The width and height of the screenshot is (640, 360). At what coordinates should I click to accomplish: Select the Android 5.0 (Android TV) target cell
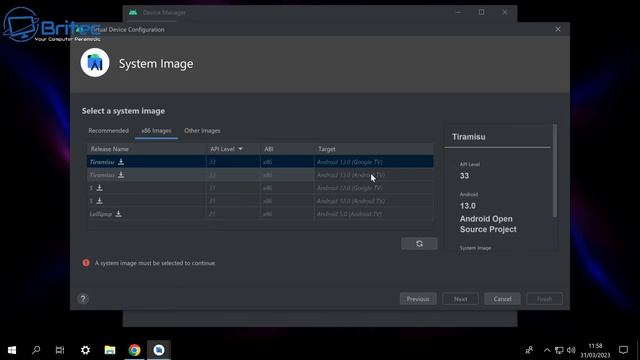[349, 214]
